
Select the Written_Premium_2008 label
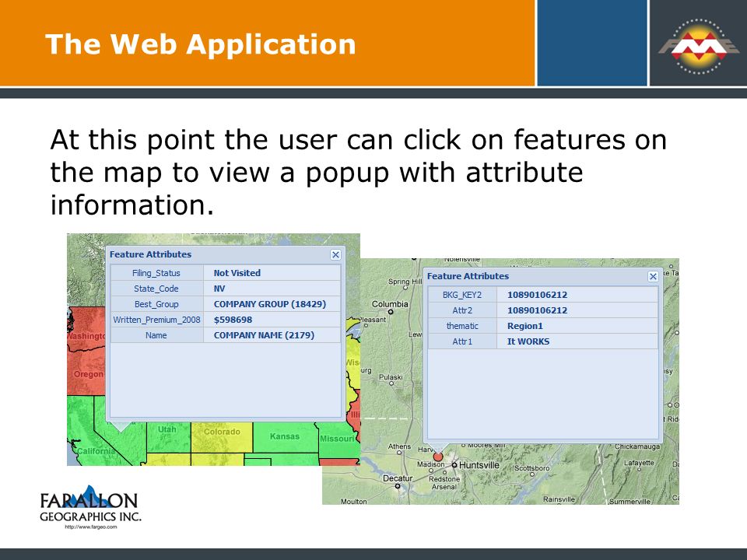coord(156,320)
